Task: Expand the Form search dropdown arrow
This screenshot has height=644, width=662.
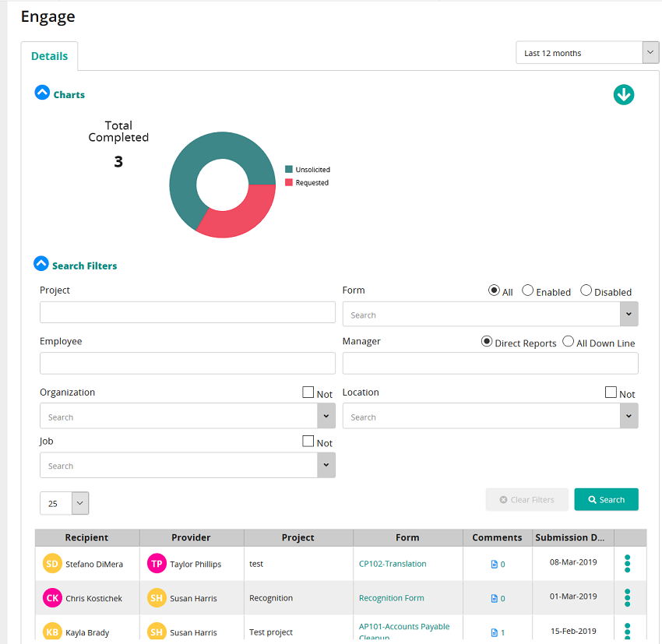Action: pos(629,314)
